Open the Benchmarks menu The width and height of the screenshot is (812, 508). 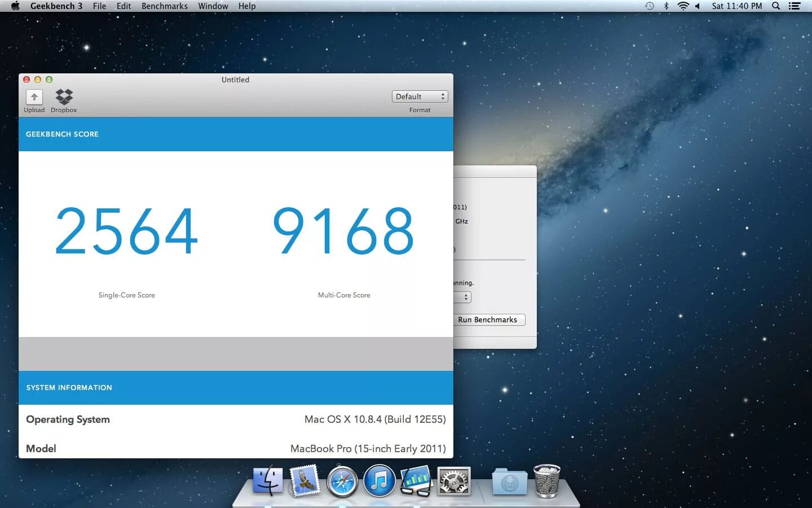pyautogui.click(x=164, y=6)
